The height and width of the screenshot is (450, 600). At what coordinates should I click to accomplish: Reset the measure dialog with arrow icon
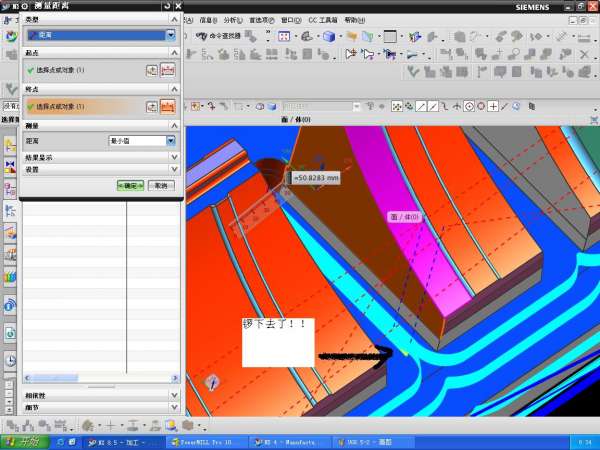[x=165, y=6]
